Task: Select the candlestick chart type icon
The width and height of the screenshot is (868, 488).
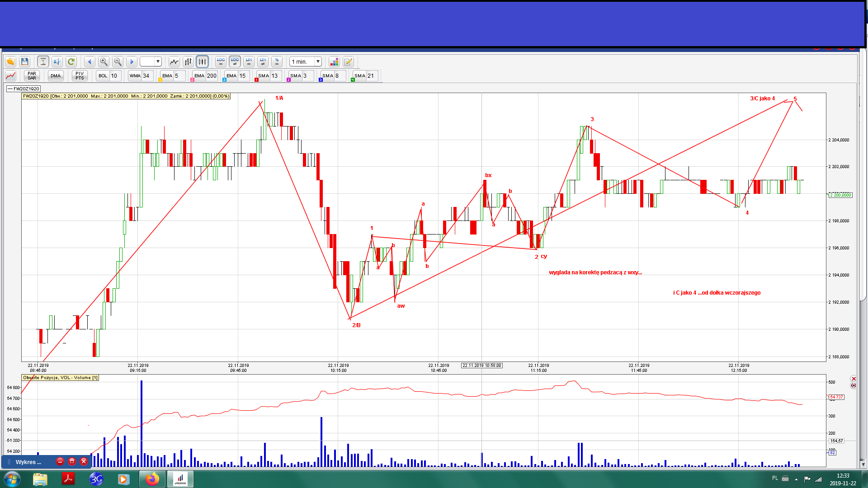Action: click(x=202, y=61)
